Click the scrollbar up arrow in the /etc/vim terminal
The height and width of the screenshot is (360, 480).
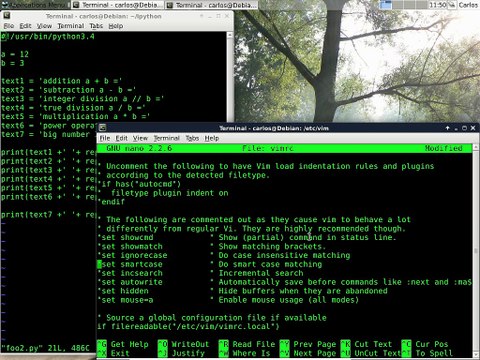476,147
